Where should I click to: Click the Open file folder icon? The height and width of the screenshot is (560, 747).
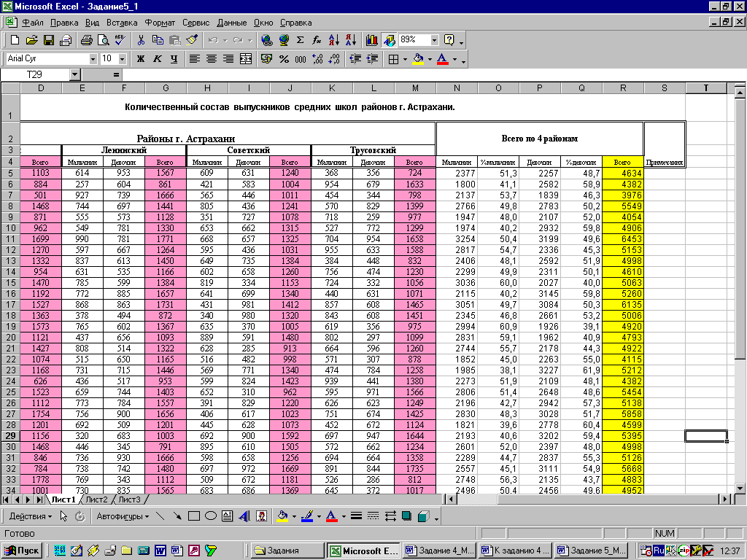[31, 41]
